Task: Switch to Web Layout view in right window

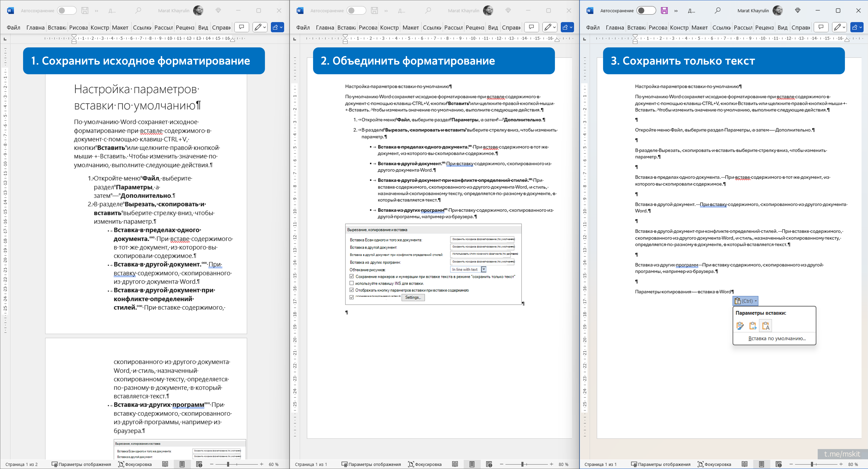Action: click(779, 464)
